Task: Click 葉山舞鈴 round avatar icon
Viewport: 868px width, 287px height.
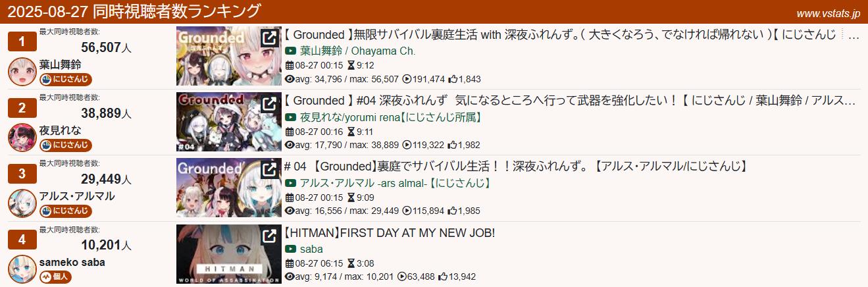Action: point(21,72)
